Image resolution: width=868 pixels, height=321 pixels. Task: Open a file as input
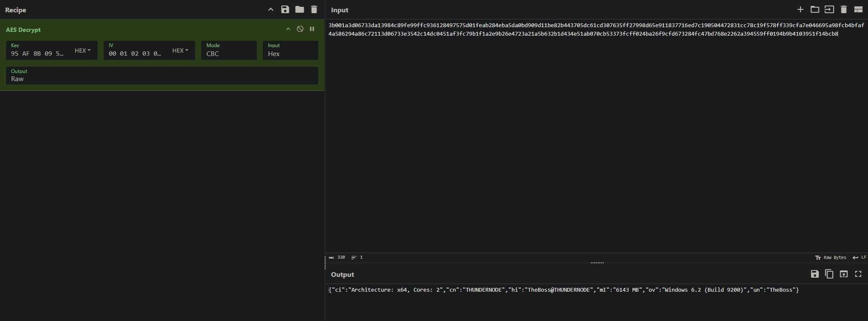(815, 10)
